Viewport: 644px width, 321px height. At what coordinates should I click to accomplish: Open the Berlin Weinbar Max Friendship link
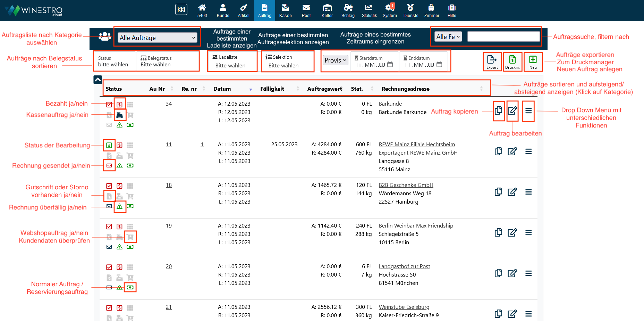[x=416, y=226]
